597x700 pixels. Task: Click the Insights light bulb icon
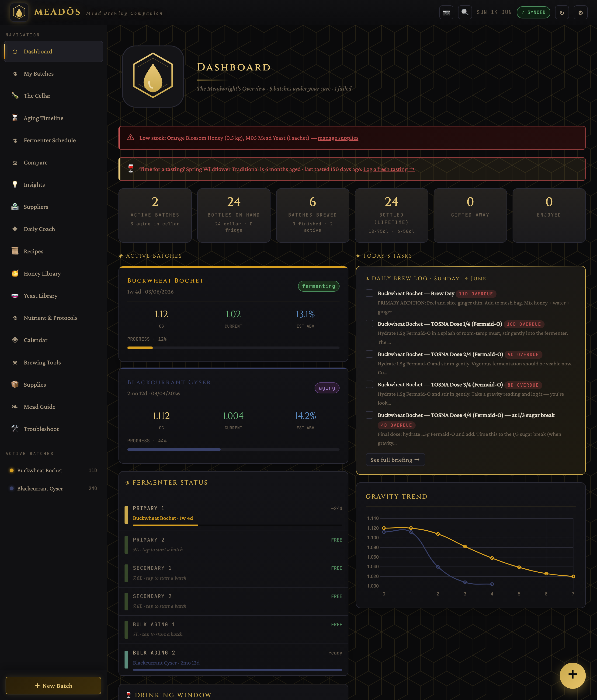click(x=15, y=185)
